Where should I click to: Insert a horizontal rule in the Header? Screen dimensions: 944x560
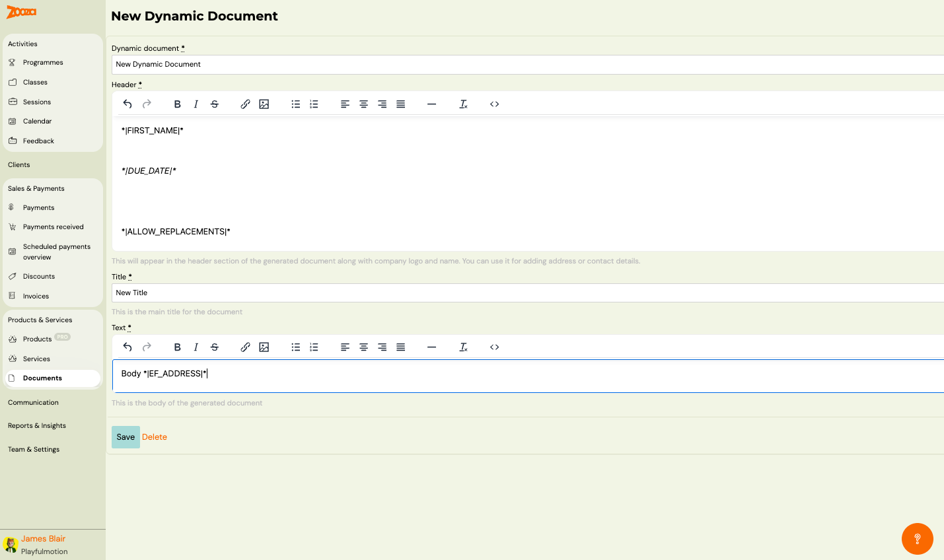(x=431, y=104)
